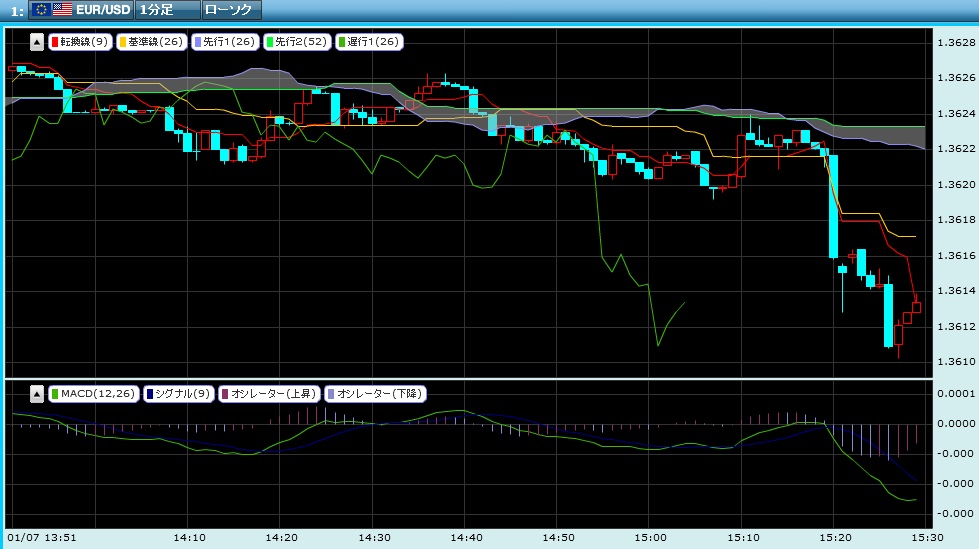Click the 15:00 time axis label
979x549 pixels.
pos(651,537)
